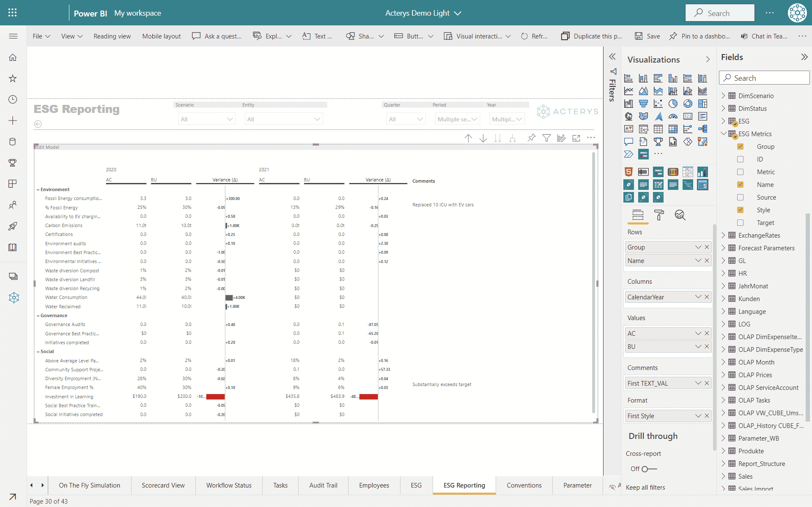Click the filter icon on the visual header

point(547,138)
